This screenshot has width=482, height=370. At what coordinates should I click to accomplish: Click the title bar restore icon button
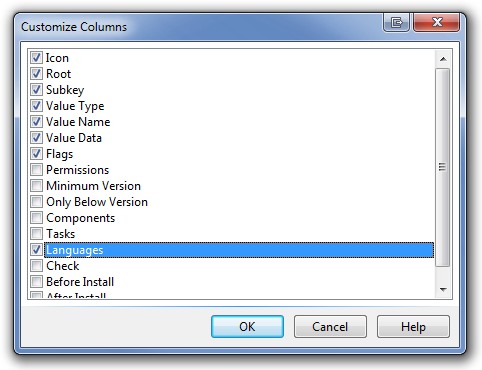tap(396, 23)
